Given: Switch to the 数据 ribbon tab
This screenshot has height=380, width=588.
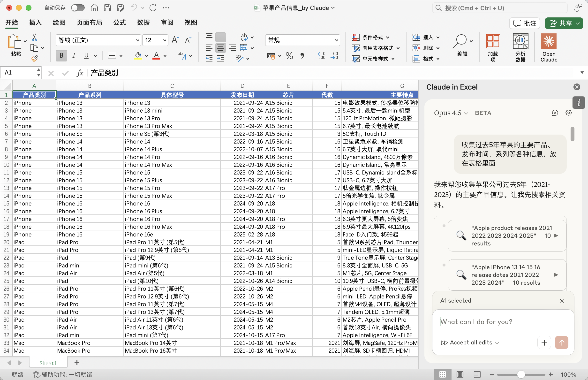Looking at the screenshot, I should click(x=143, y=23).
